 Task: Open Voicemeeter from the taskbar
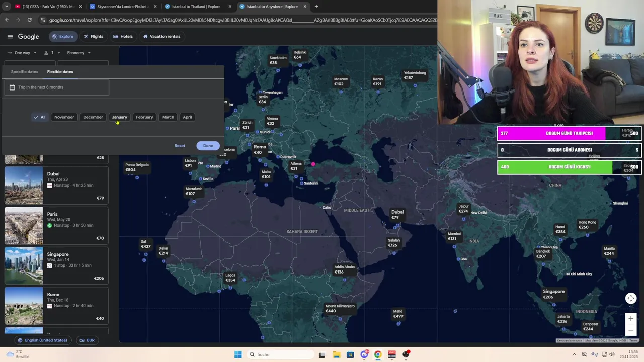(392, 354)
